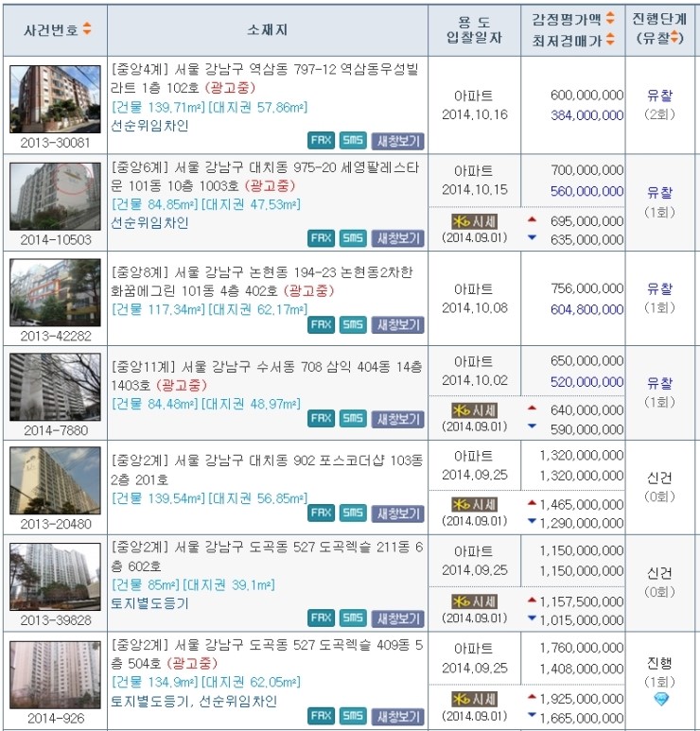Click SMS button for case 2013-30081
Viewport: 700px width, 731px height.
pyautogui.click(x=353, y=140)
